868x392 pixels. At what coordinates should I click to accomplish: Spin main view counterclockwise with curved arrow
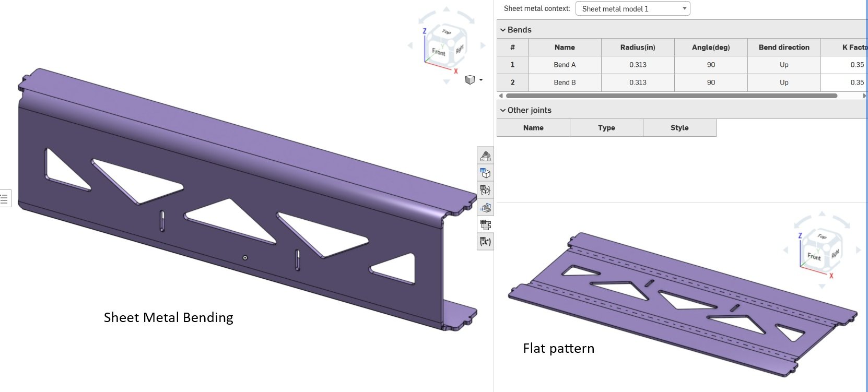tap(427, 17)
